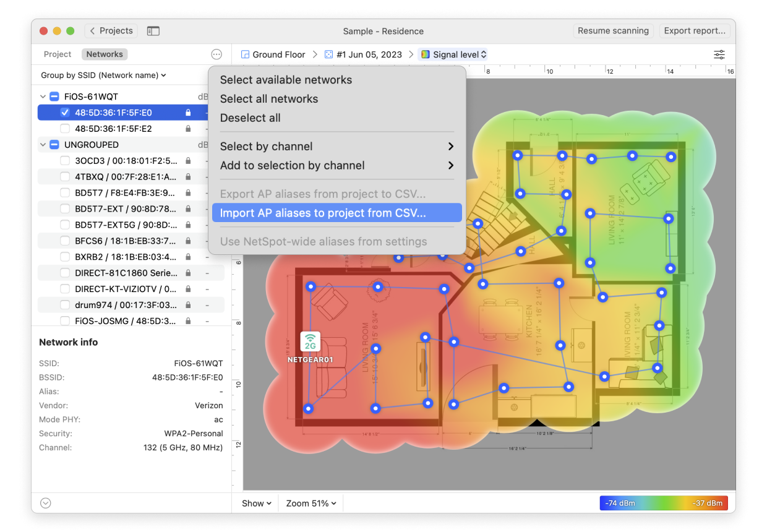Open the ellipsis options icon beside Networks
Screen dimensions: 767x532
(x=216, y=54)
